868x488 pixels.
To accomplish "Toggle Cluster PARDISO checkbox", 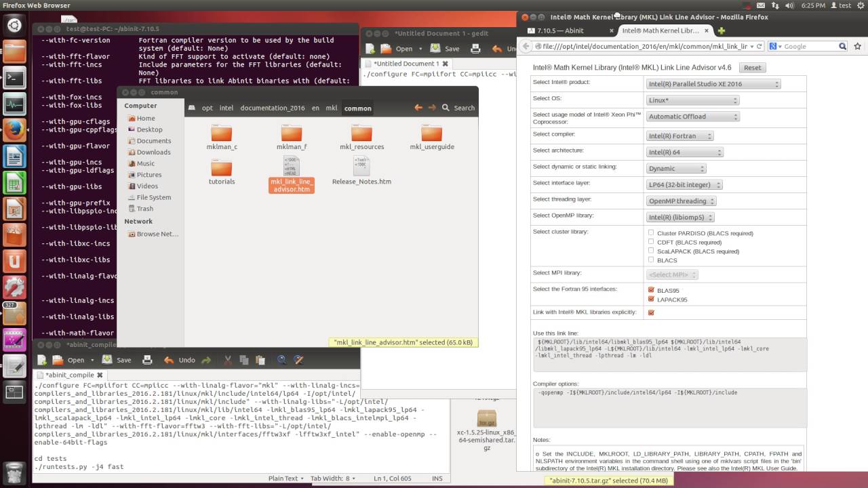I will (651, 232).
